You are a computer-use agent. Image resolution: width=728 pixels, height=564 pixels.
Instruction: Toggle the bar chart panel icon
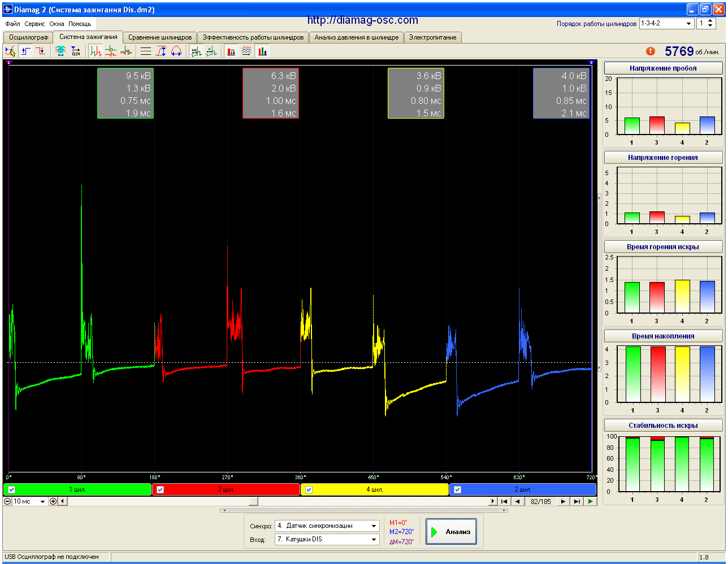pos(262,51)
